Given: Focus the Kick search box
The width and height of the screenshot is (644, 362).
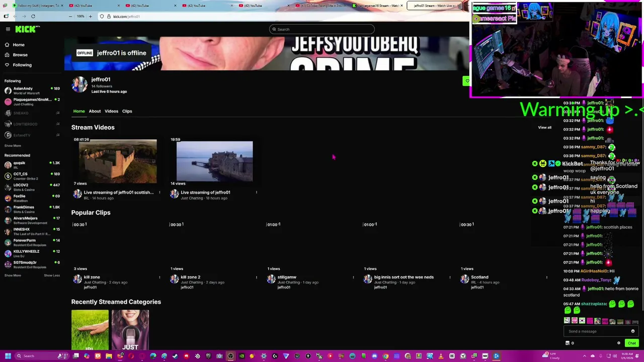Looking at the screenshot, I should tap(322, 29).
